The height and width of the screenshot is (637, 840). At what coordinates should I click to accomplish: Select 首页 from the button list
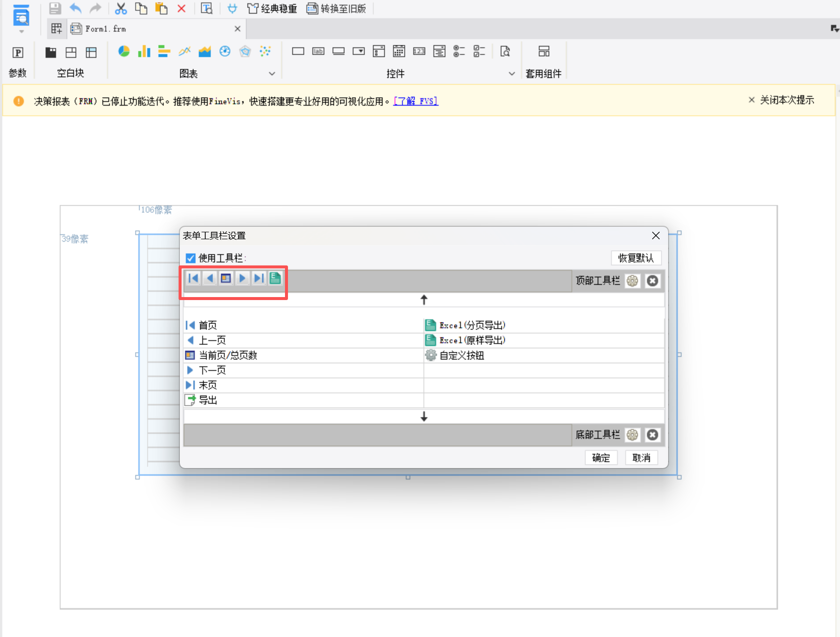[x=208, y=325]
